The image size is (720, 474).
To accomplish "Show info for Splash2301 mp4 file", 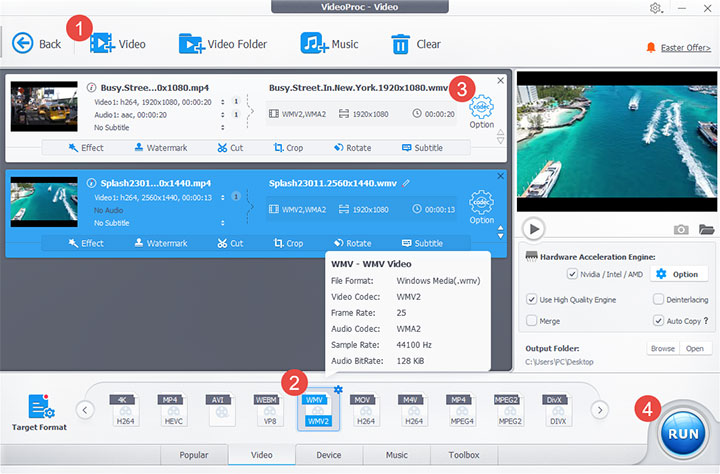I will pyautogui.click(x=91, y=183).
